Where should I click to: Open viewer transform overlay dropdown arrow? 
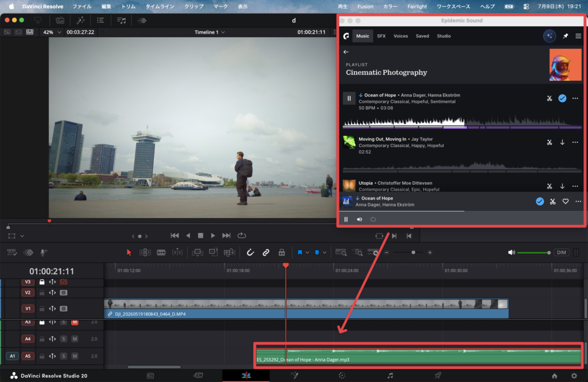pyautogui.click(x=22, y=236)
